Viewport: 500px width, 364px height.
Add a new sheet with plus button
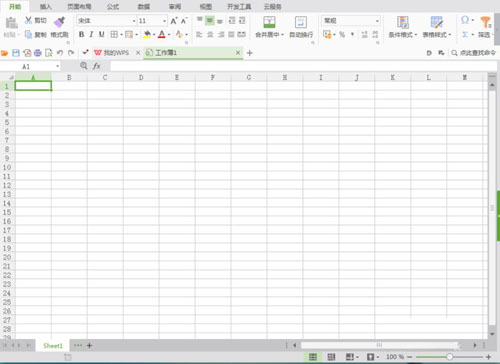click(x=89, y=346)
